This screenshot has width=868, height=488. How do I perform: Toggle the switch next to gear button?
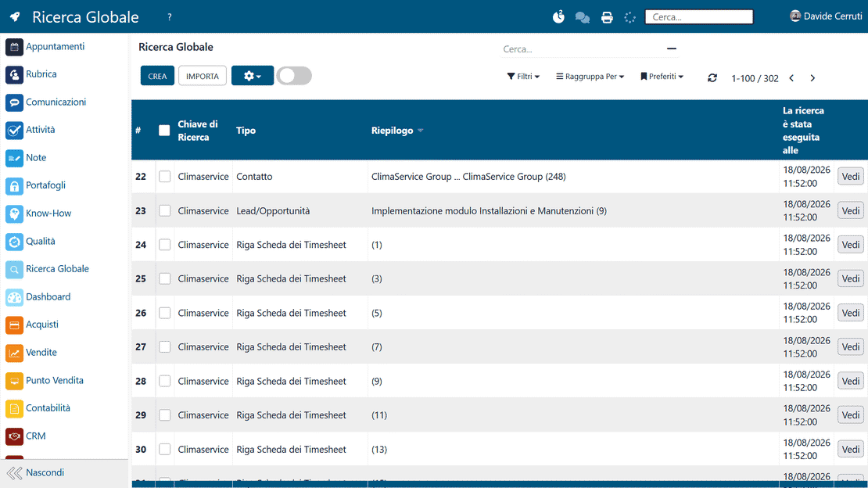pyautogui.click(x=294, y=76)
